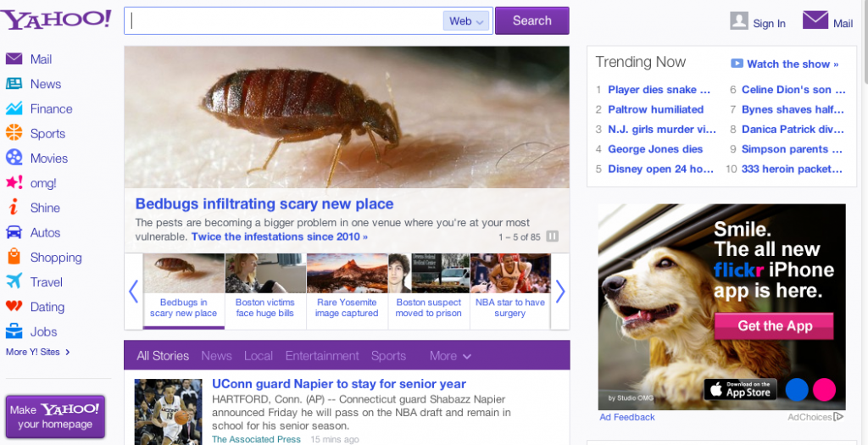Pause the featured stories slideshow
This screenshot has width=868, height=445.
[x=552, y=236]
